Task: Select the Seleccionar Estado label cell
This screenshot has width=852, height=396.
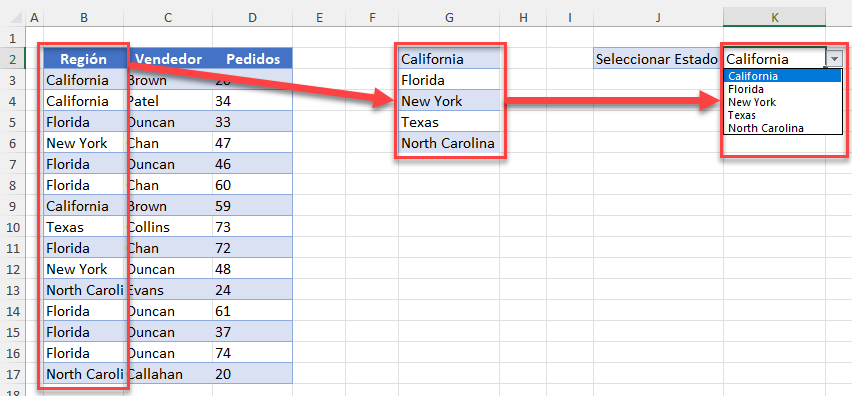Action: point(658,59)
